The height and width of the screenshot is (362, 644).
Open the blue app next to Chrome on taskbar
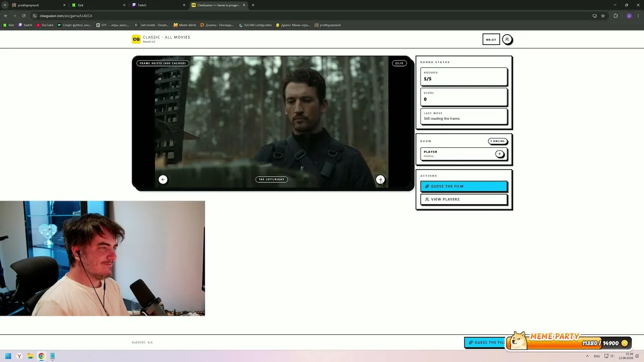pos(52,356)
